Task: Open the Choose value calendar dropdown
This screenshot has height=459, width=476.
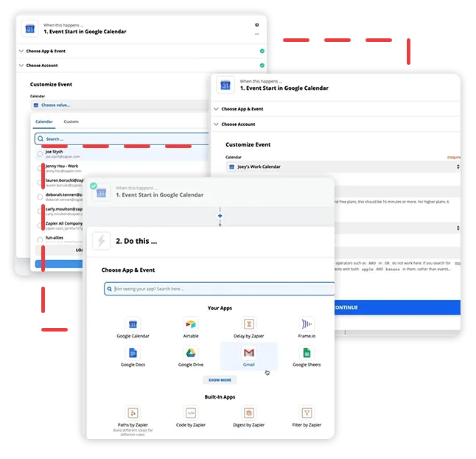Action: tap(121, 105)
